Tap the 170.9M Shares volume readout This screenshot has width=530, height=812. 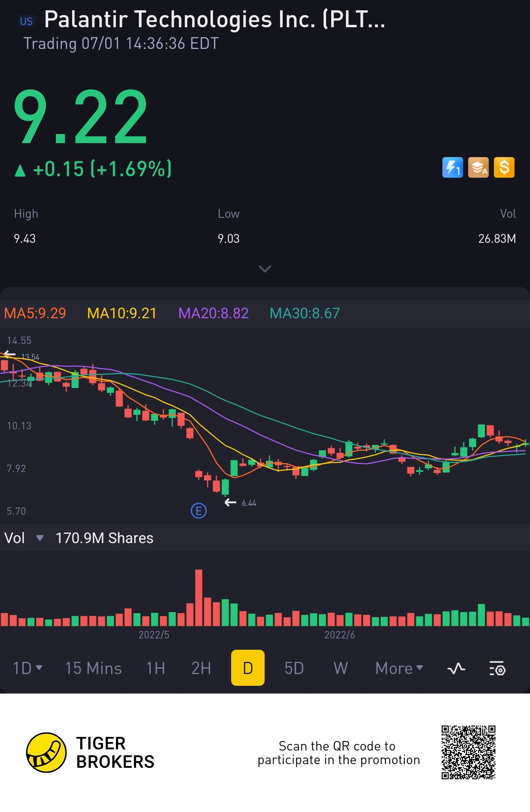tap(105, 538)
